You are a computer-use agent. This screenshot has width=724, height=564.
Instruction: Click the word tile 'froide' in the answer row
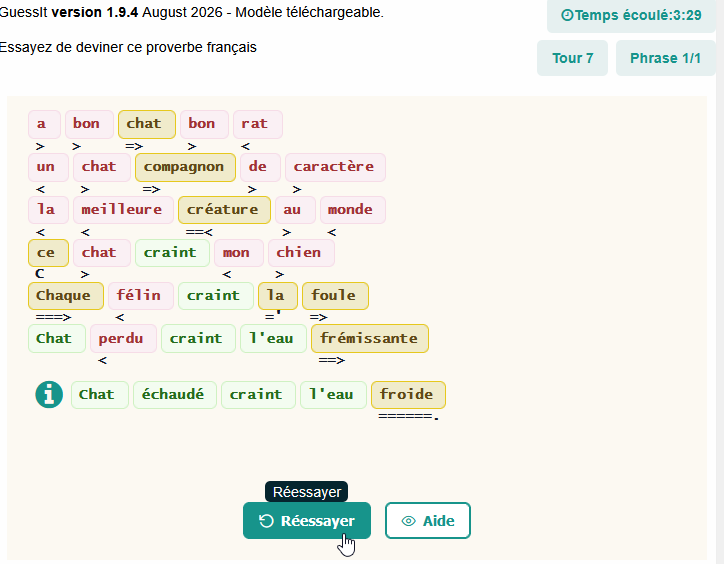[x=408, y=395]
